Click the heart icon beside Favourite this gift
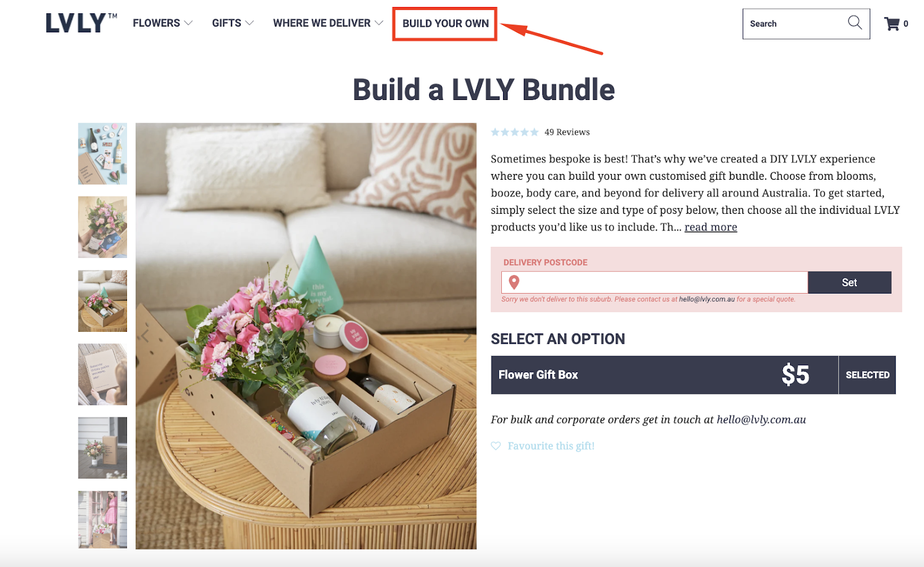Image resolution: width=924 pixels, height=567 pixels. (496, 446)
